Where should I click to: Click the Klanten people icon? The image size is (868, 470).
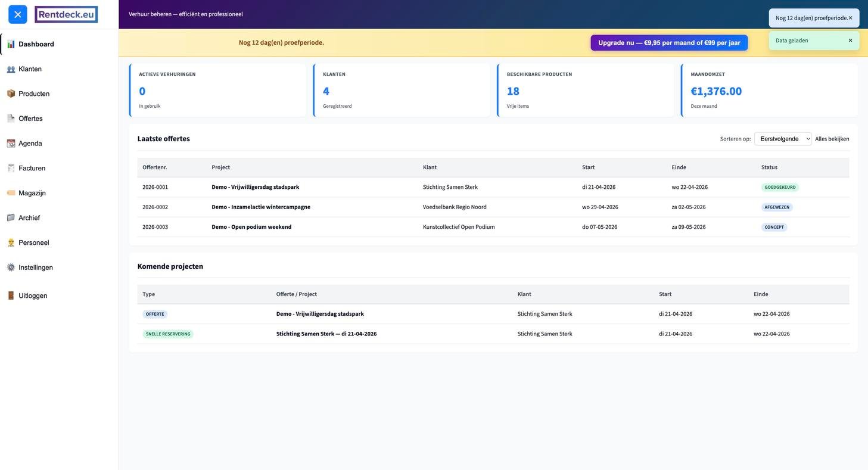(11, 69)
